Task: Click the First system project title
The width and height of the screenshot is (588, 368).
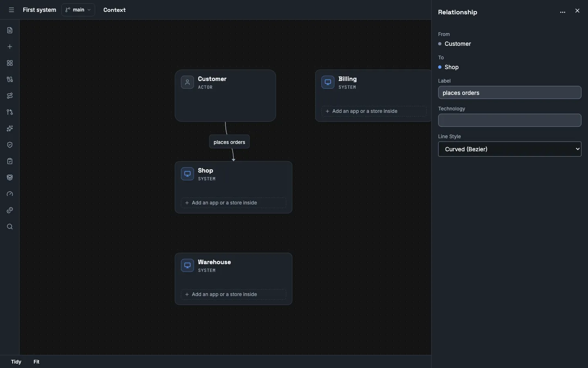Action: coord(40,10)
